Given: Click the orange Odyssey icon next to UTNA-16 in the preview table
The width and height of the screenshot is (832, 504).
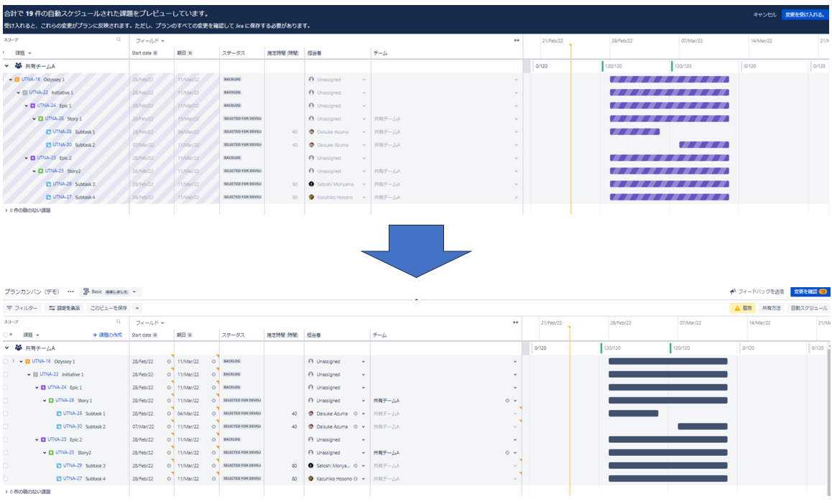Looking at the screenshot, I should click(17, 80).
